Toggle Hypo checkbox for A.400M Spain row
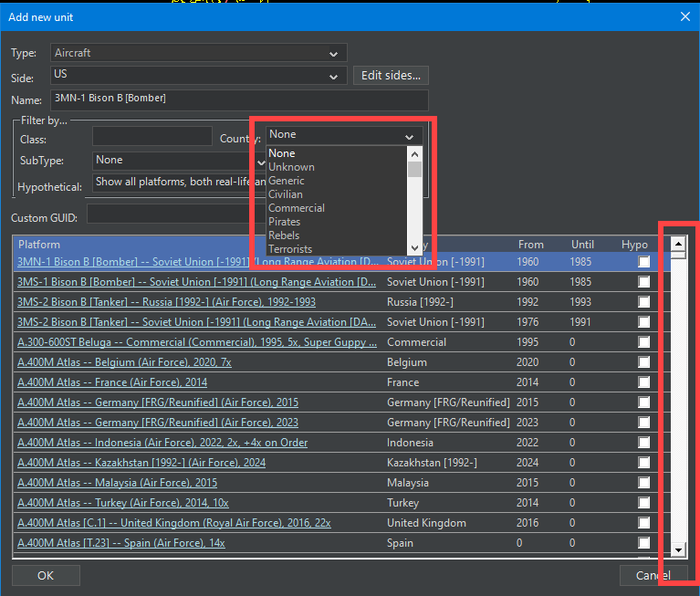 [643, 543]
